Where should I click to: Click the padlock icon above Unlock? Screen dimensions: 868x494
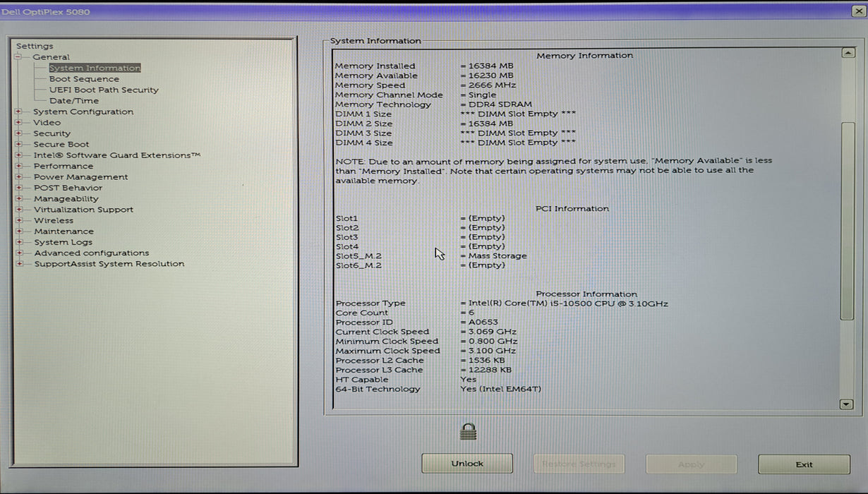point(468,432)
